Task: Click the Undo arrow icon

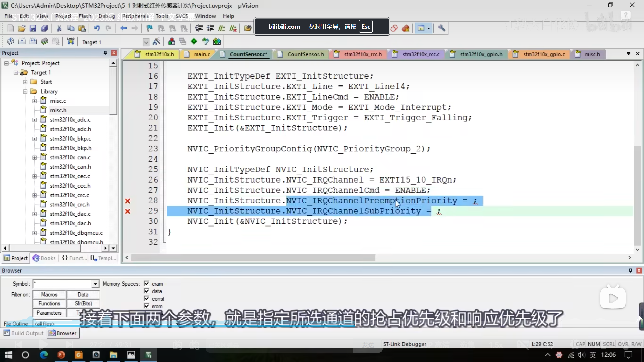Action: (97, 28)
